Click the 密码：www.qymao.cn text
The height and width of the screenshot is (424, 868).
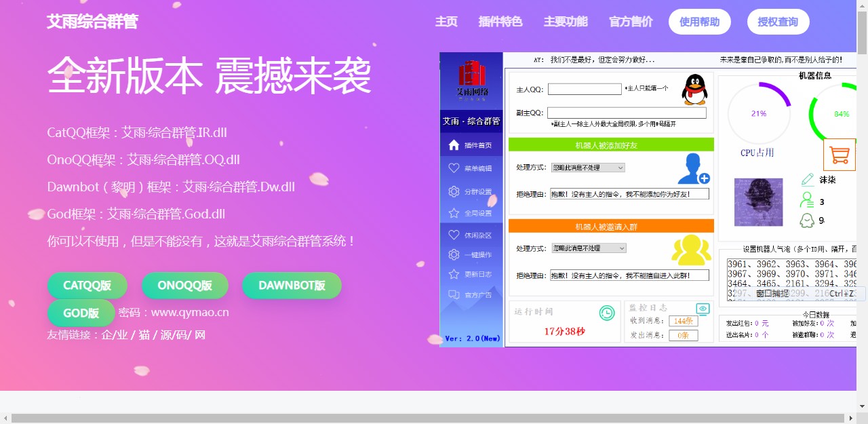pyautogui.click(x=174, y=313)
